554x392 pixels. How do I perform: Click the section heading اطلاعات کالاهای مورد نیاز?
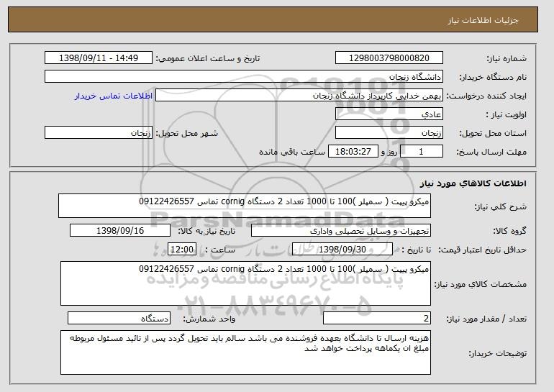pyautogui.click(x=473, y=183)
